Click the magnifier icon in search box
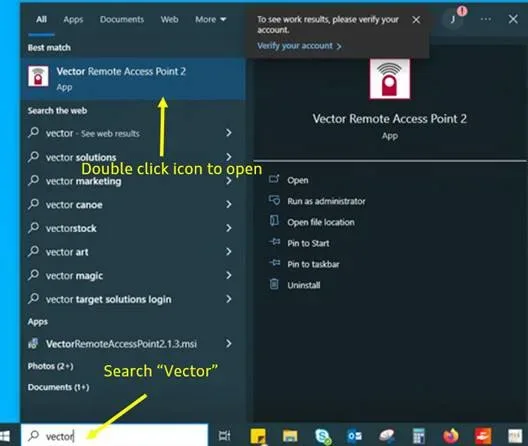This screenshot has height=446, width=528. coord(34,436)
